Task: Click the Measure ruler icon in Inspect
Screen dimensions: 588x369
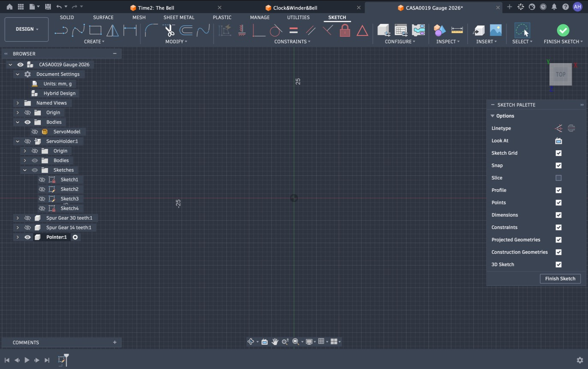Action: tap(457, 30)
